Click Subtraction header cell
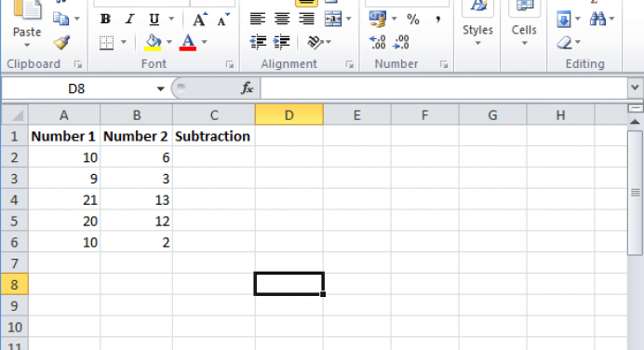Screen dimensions: 644x350 tap(213, 136)
